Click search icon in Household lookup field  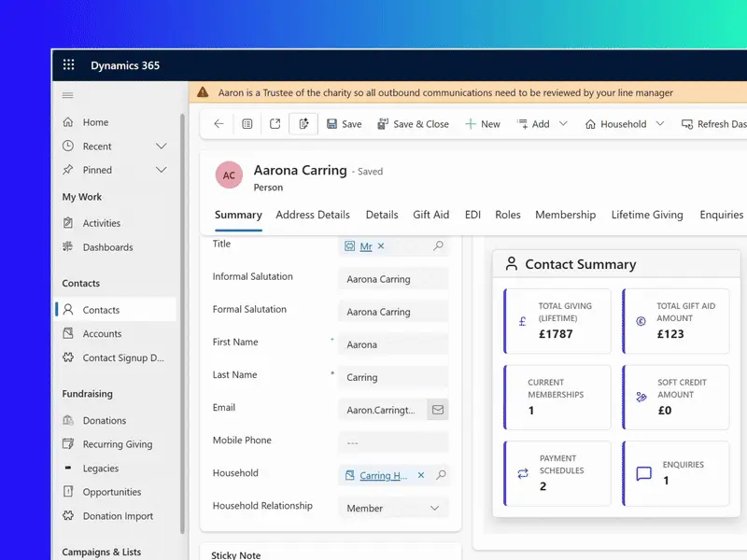[x=441, y=475]
